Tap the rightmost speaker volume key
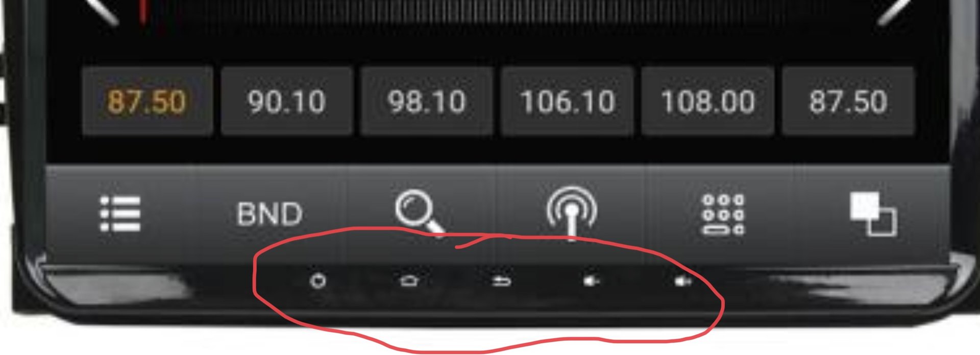The image size is (980, 355). 683,281
